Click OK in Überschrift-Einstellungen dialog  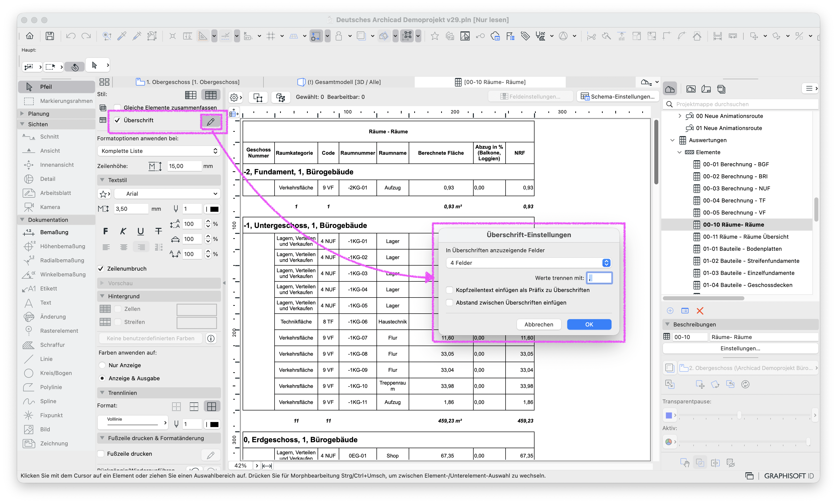589,324
